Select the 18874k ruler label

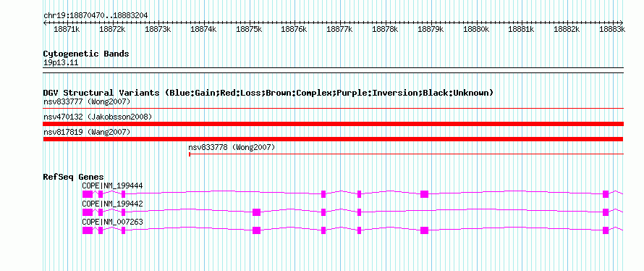click(204, 29)
